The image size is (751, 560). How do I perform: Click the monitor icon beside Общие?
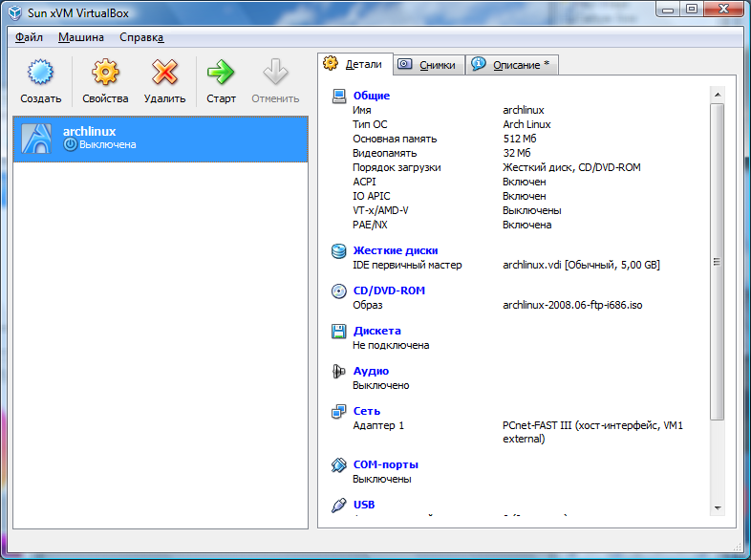point(338,96)
